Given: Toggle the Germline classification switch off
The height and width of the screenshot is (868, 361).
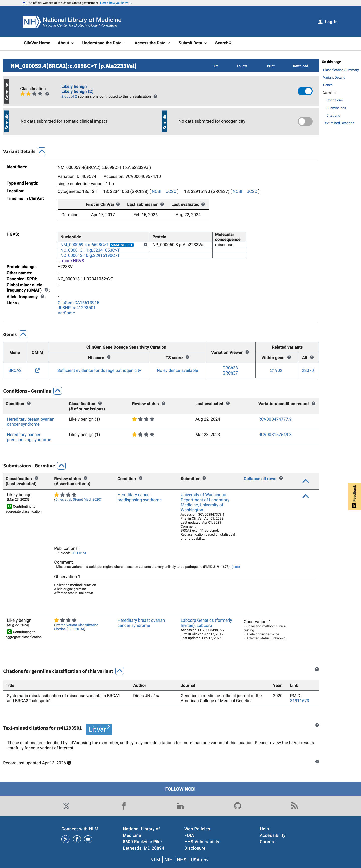Looking at the screenshot, I should pyautogui.click(x=305, y=91).
